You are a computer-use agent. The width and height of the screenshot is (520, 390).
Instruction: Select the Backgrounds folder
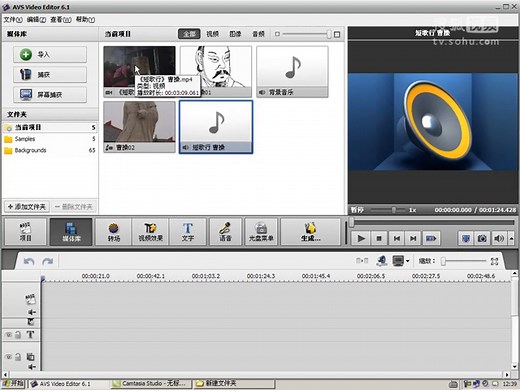(x=50, y=150)
